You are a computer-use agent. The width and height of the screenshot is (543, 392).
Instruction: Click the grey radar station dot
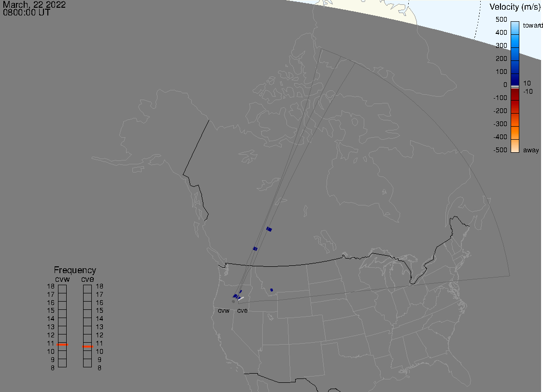click(233, 301)
